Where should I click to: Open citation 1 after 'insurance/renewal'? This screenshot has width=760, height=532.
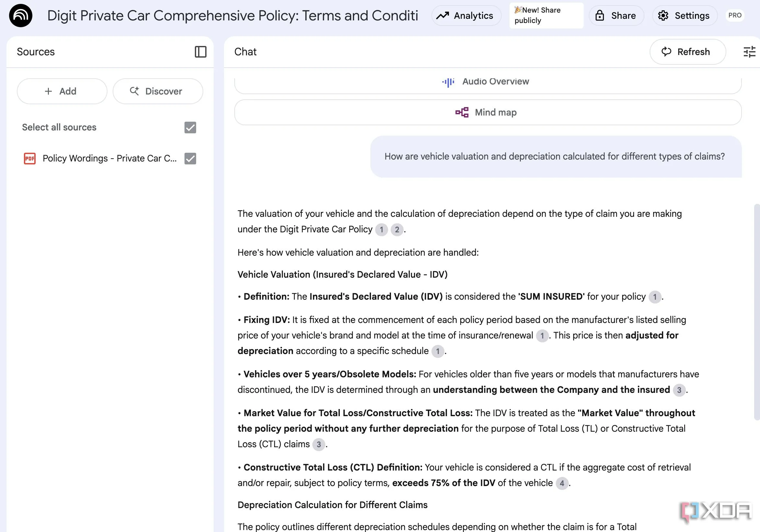[x=542, y=336]
